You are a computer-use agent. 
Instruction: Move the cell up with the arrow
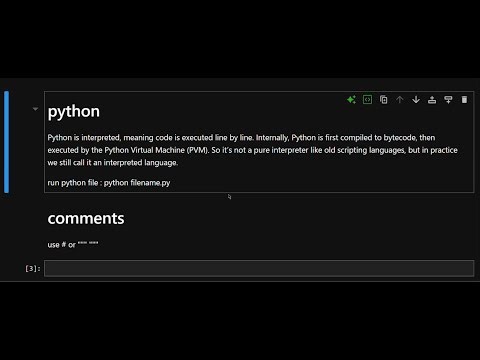[x=400, y=100]
